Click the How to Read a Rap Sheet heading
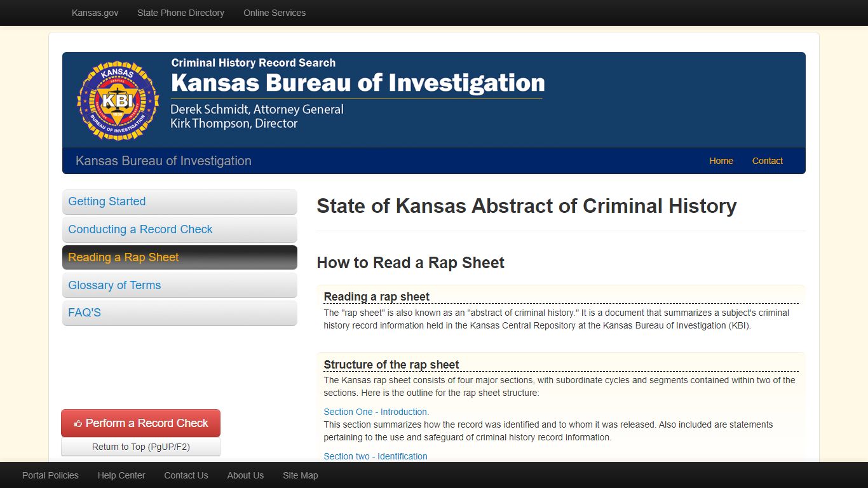Screen dimensions: 868x488 coord(410,263)
